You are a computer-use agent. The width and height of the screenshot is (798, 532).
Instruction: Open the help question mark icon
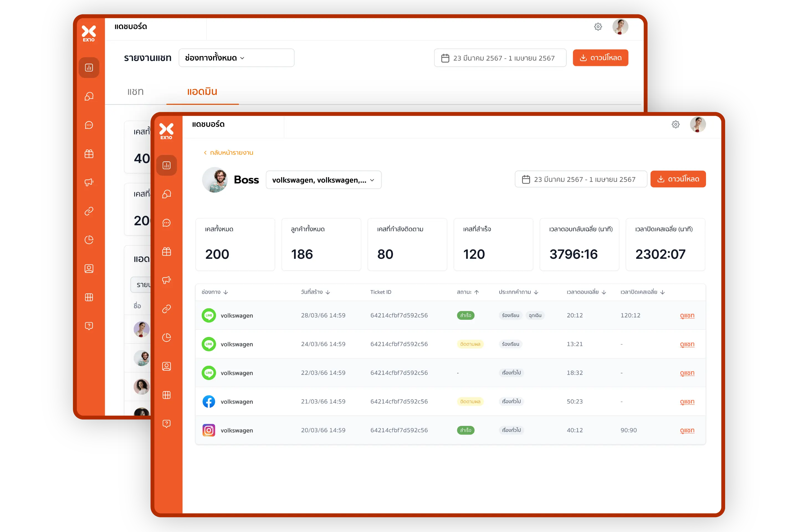click(166, 423)
